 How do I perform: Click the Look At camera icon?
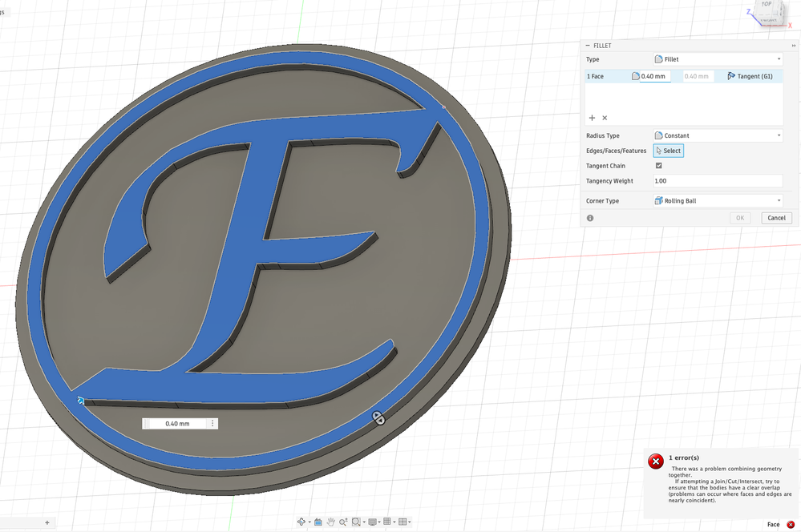click(318, 522)
